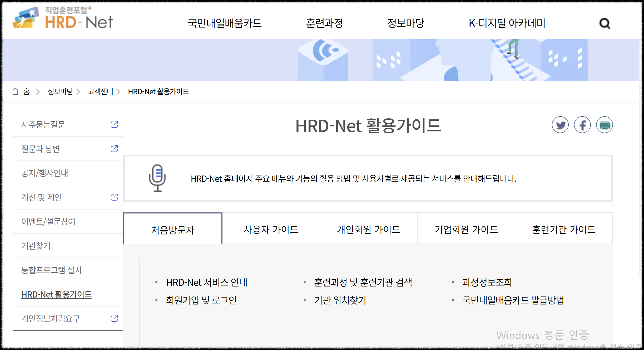Open 훈련과정 top menu
The height and width of the screenshot is (350, 644).
324,23
